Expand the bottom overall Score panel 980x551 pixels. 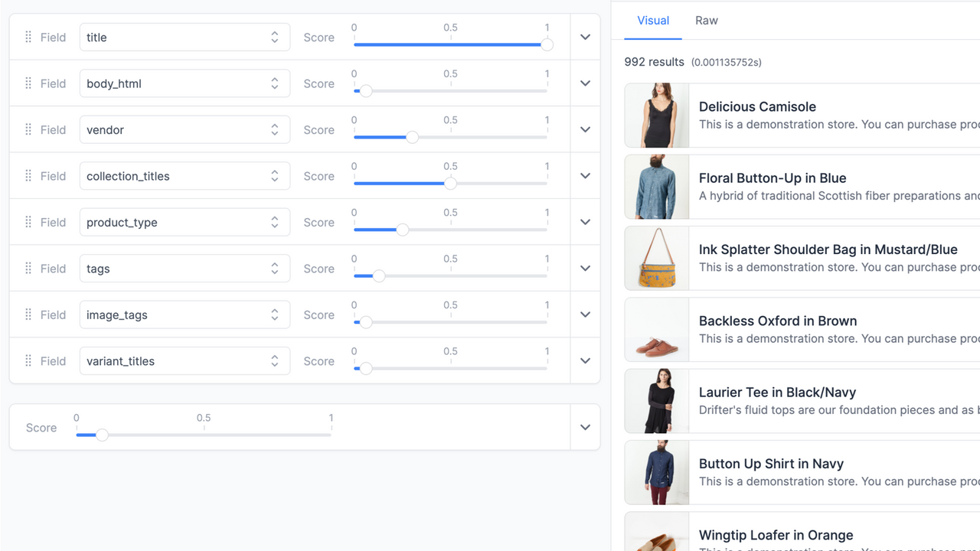pyautogui.click(x=584, y=427)
